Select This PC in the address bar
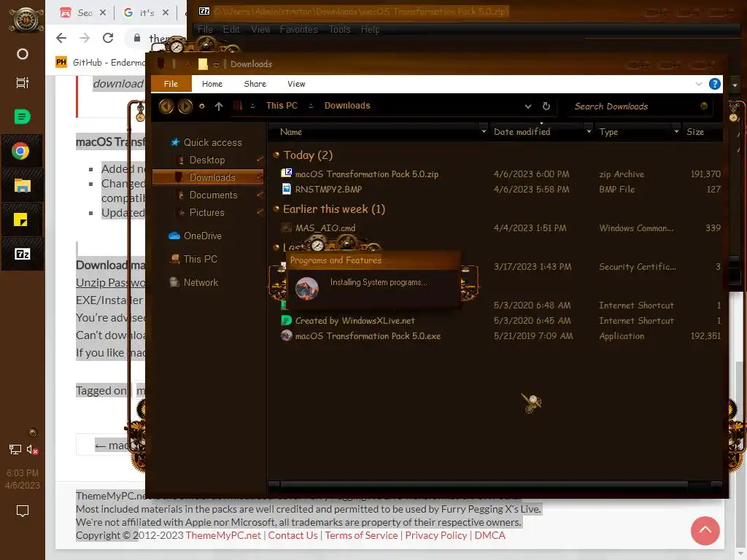The width and height of the screenshot is (747, 560). (282, 106)
